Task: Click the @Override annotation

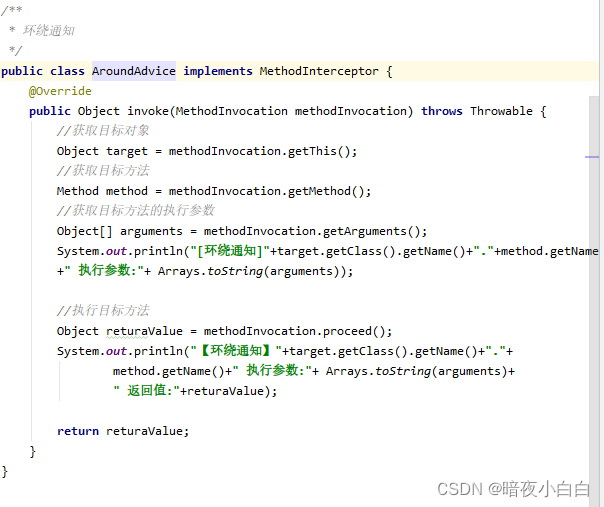Action: (60, 91)
